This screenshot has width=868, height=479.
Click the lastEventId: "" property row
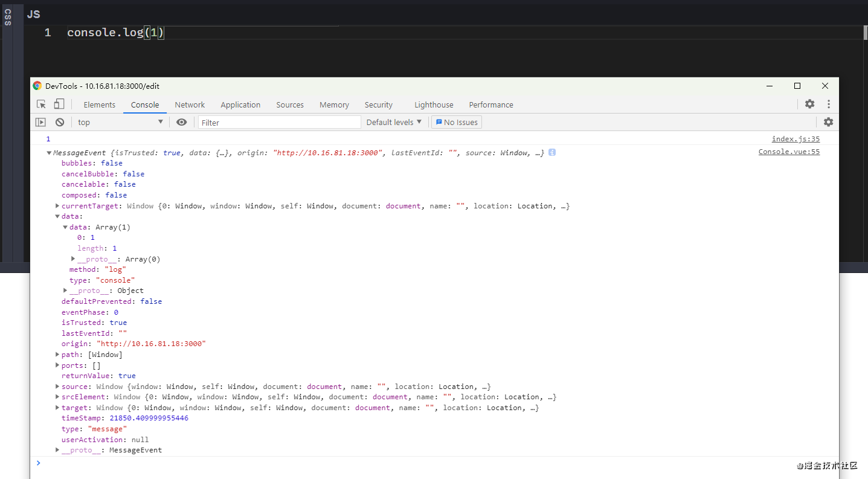94,333
